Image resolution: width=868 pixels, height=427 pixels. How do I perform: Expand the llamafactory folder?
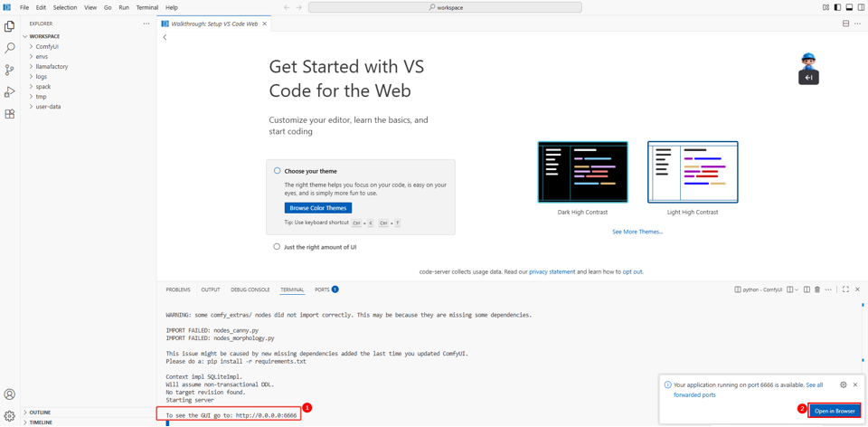click(52, 66)
